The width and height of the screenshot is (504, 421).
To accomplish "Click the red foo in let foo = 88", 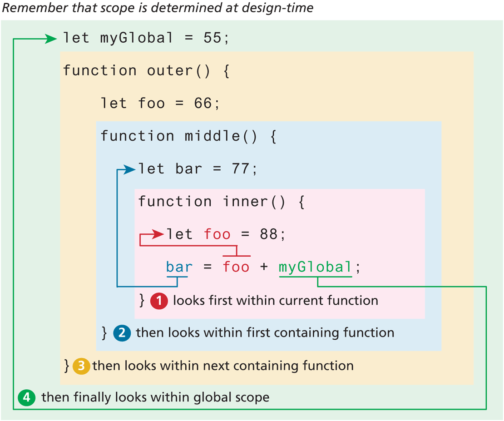I will click(x=217, y=235).
